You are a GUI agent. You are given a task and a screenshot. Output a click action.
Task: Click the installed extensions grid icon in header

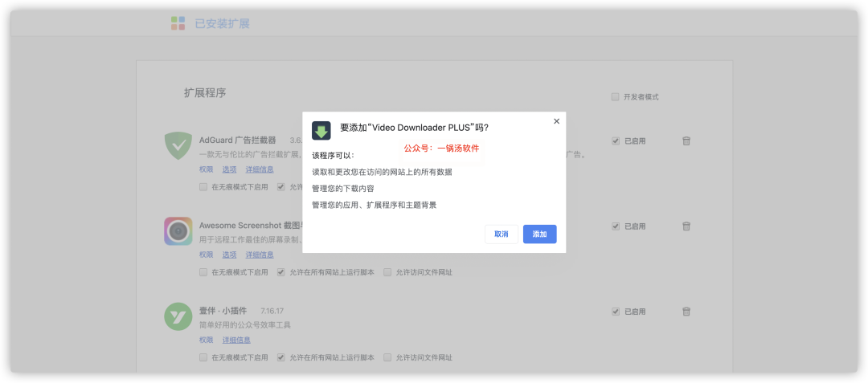click(178, 23)
